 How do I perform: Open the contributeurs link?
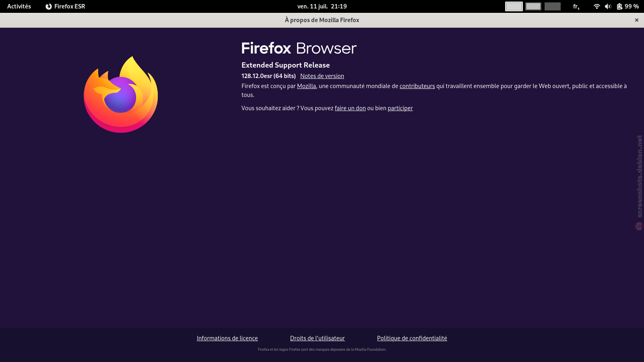click(417, 86)
